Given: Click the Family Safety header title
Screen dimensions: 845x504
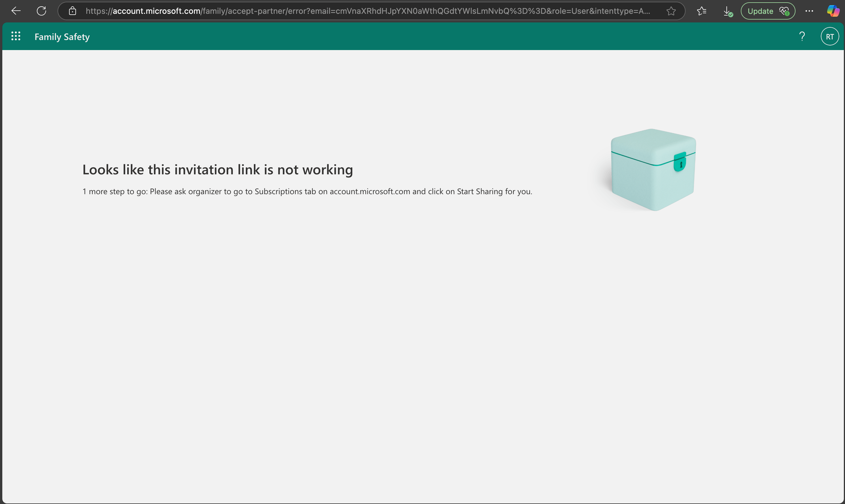Looking at the screenshot, I should [x=62, y=37].
